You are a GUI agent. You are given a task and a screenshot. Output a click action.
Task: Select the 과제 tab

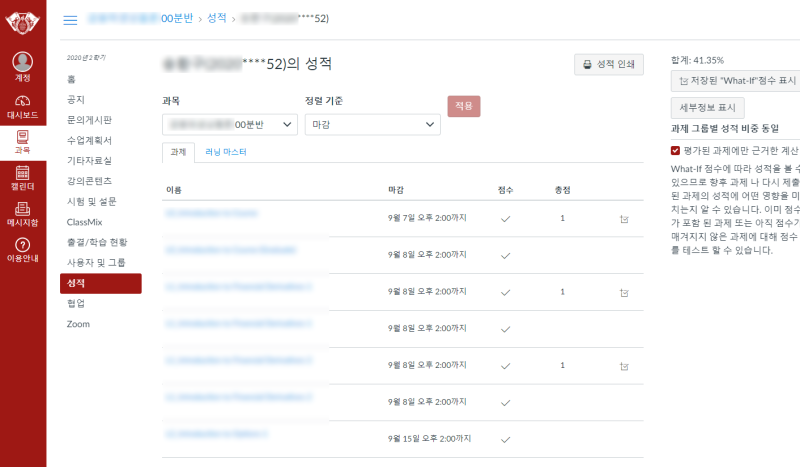(178, 152)
